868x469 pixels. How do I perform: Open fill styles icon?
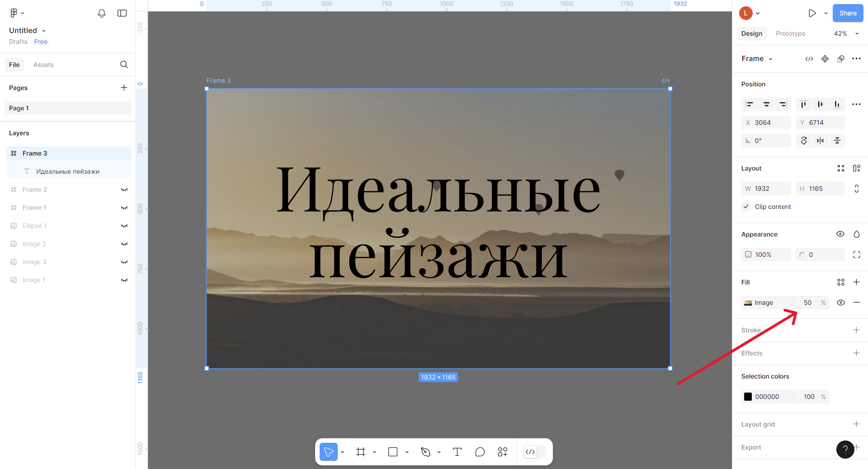841,282
